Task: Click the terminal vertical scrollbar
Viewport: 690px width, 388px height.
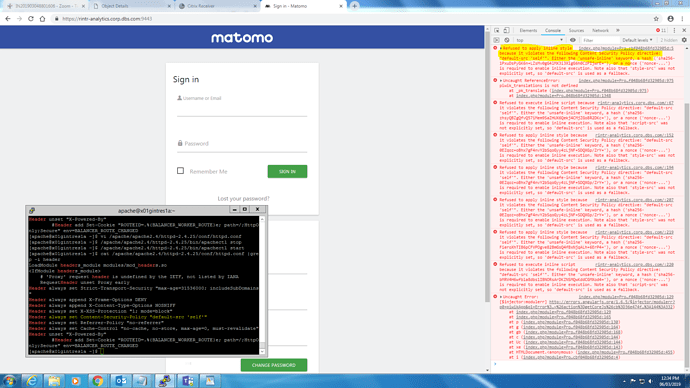Action: tap(262, 285)
